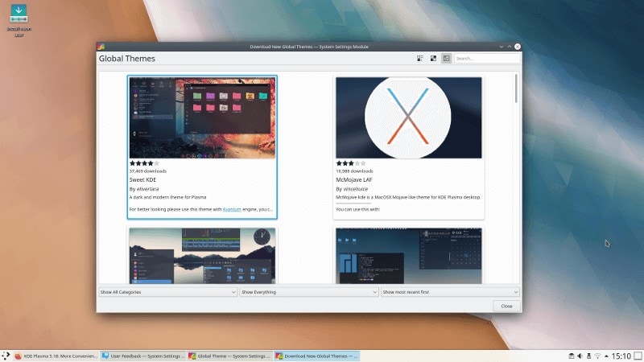Switch to User Feedback System Settings taskbar entry
The image size is (644, 362).
pyautogui.click(x=143, y=356)
